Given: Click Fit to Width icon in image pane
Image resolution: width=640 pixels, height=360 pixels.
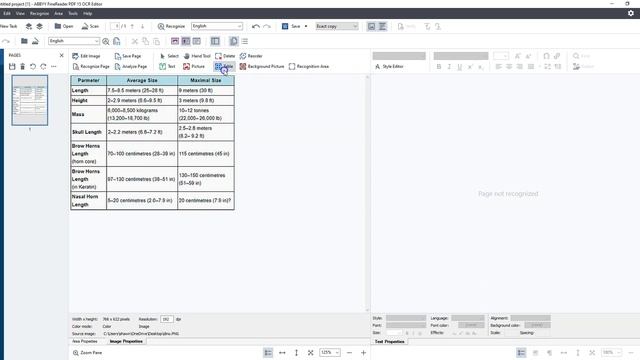Looking at the screenshot, I should 282,353.
